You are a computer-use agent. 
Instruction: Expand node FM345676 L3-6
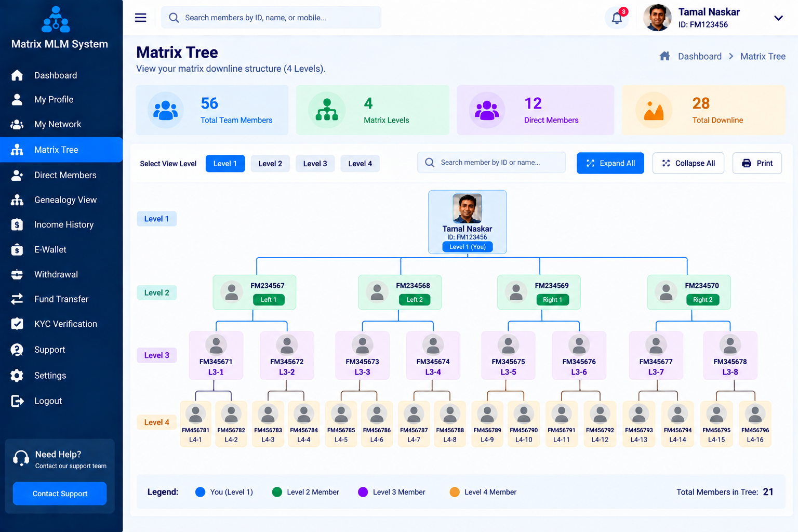click(x=579, y=355)
